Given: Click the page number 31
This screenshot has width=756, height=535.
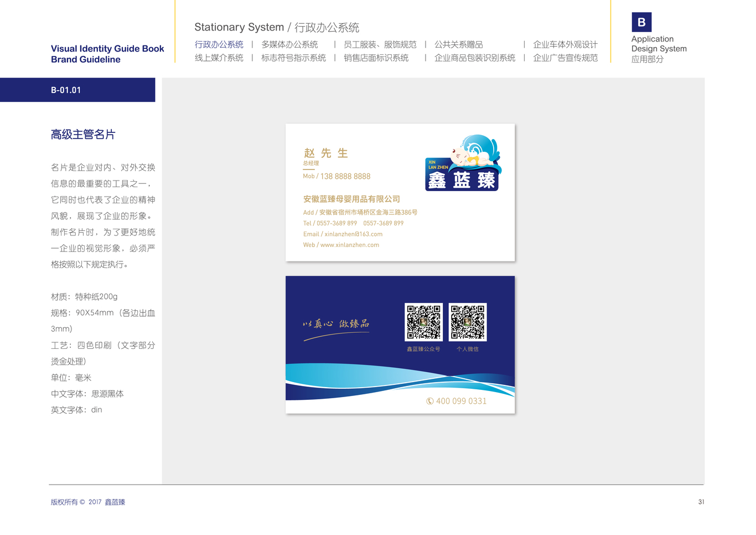Looking at the screenshot, I should pyautogui.click(x=701, y=502).
